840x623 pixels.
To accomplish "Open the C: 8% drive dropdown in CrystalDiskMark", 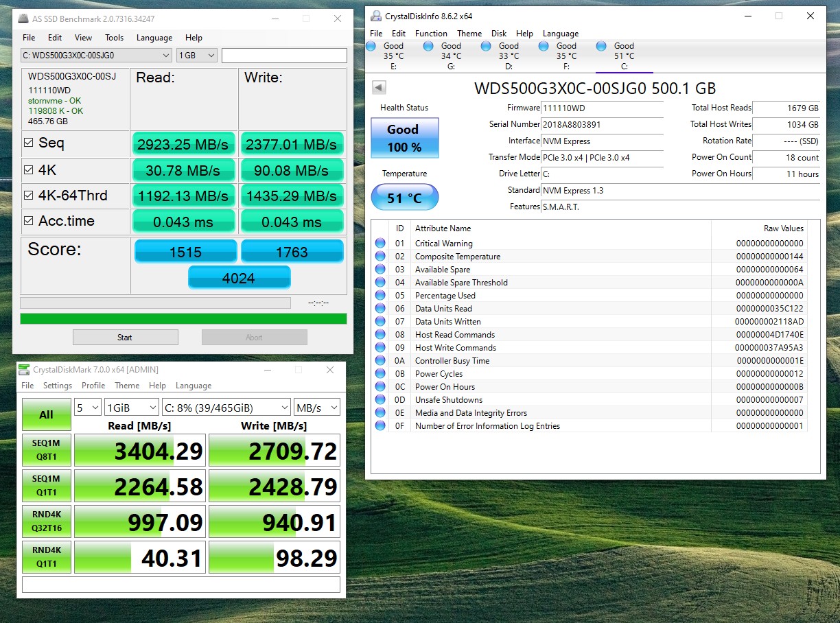I will 226,408.
